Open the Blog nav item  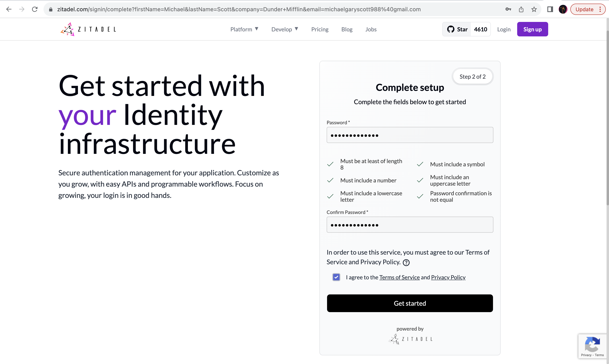pos(347,29)
